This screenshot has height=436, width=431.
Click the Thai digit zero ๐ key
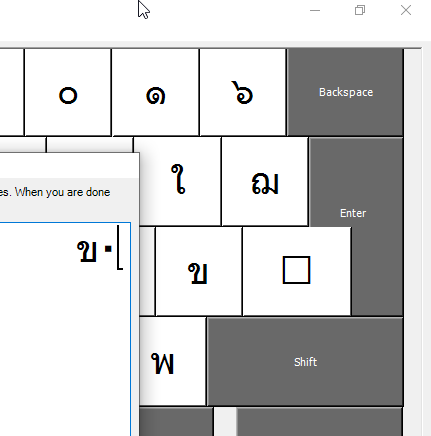point(68,92)
